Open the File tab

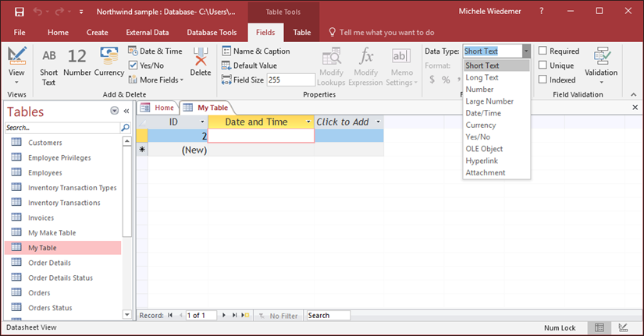20,33
